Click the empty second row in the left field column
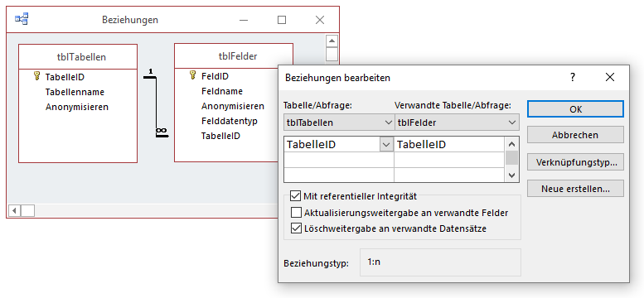Screen dimensions: 644x298 coord(339,160)
